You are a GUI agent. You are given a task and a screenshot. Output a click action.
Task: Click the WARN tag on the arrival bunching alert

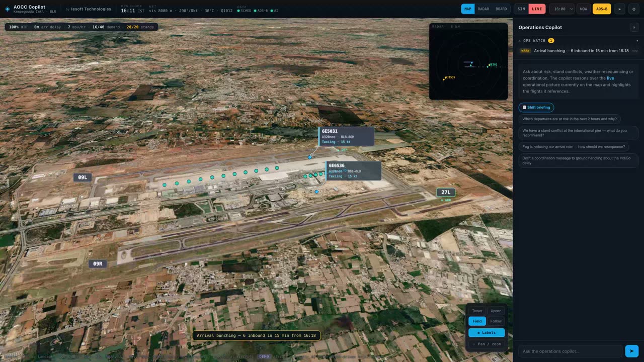click(525, 51)
